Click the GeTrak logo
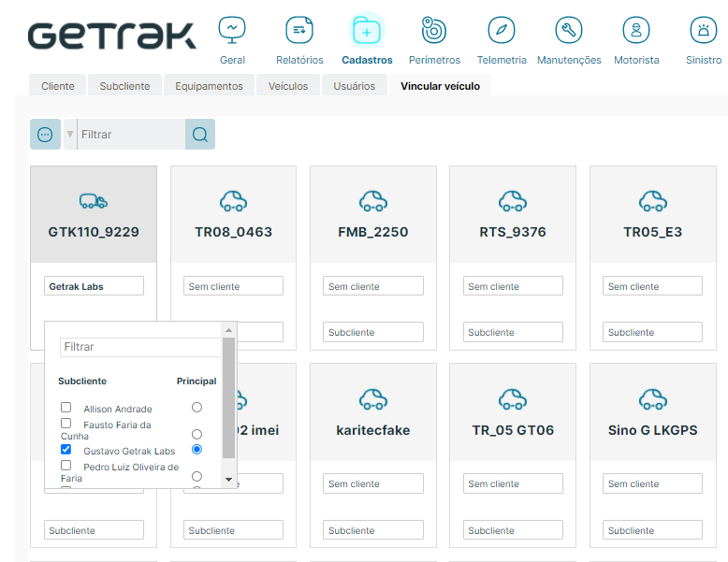The image size is (728, 562). 112,36
